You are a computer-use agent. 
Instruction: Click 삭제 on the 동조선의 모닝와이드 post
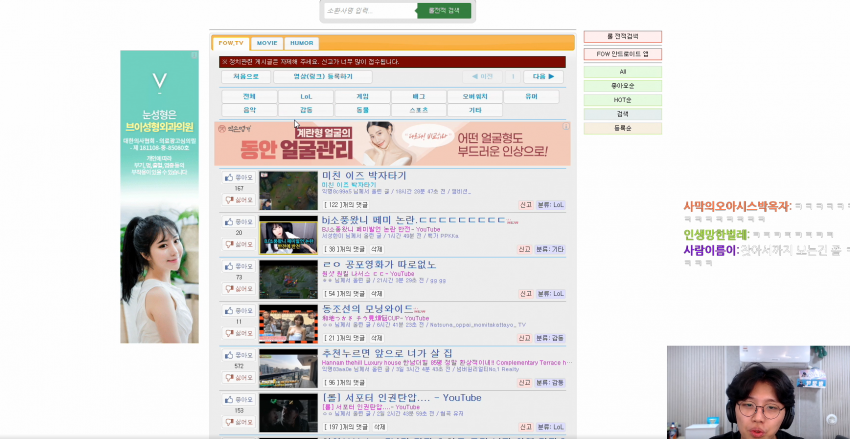click(377, 338)
